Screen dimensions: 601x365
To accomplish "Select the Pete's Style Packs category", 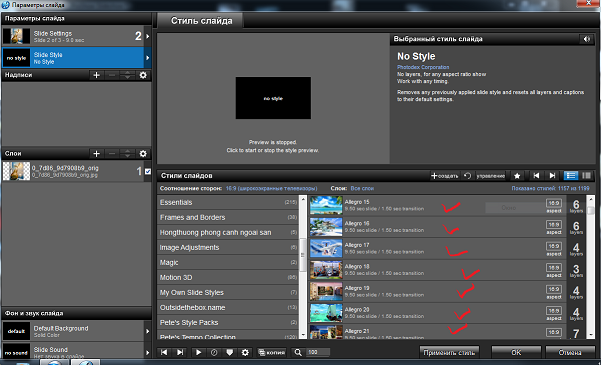I will pos(228,322).
